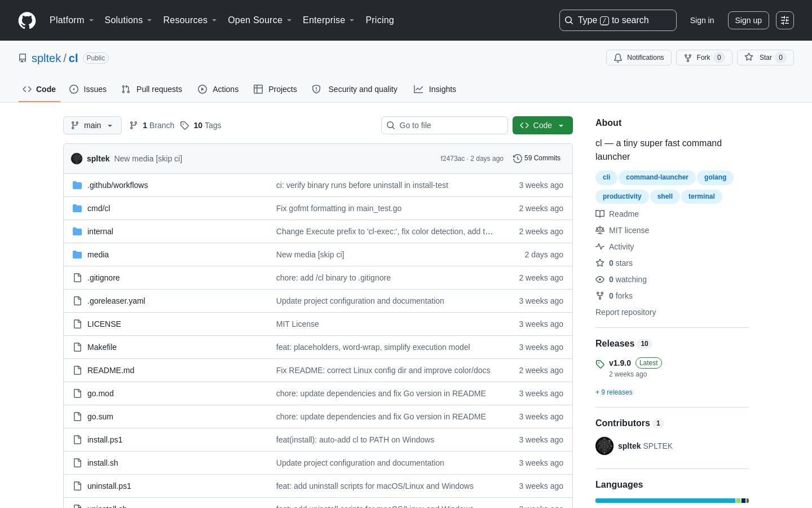
Task: Click the install.ps1 file icon
Action: pos(77,440)
